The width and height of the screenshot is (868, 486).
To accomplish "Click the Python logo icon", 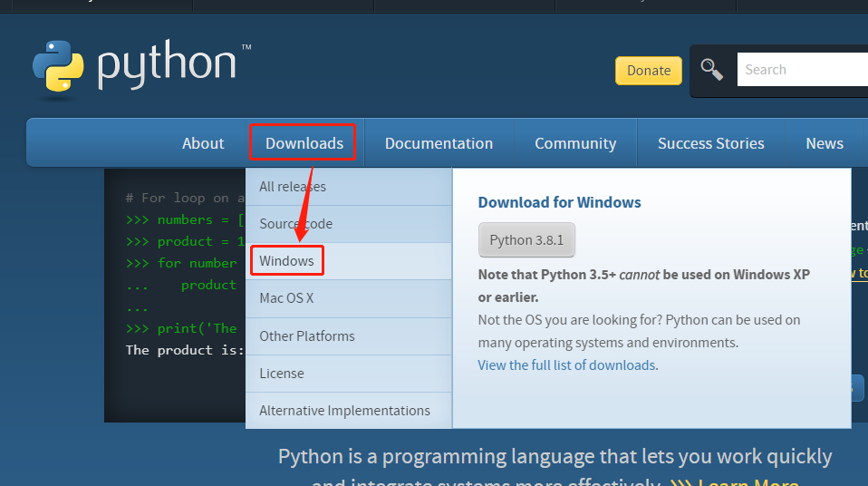I will [59, 69].
